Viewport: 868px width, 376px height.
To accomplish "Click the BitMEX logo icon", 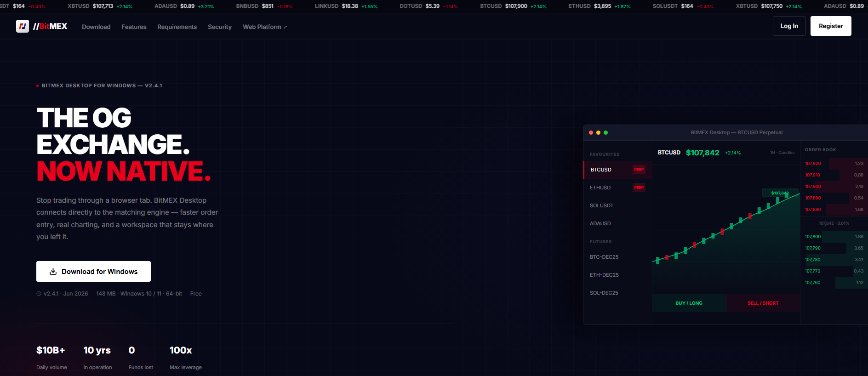I will pyautogui.click(x=23, y=26).
